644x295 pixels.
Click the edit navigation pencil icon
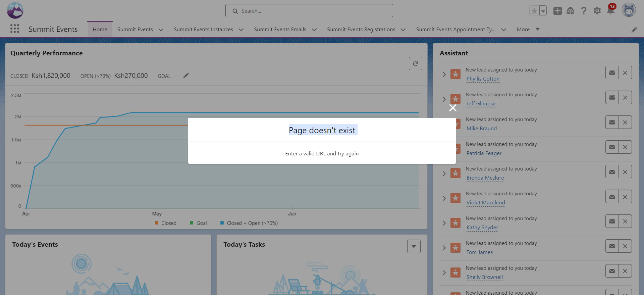[x=634, y=30]
